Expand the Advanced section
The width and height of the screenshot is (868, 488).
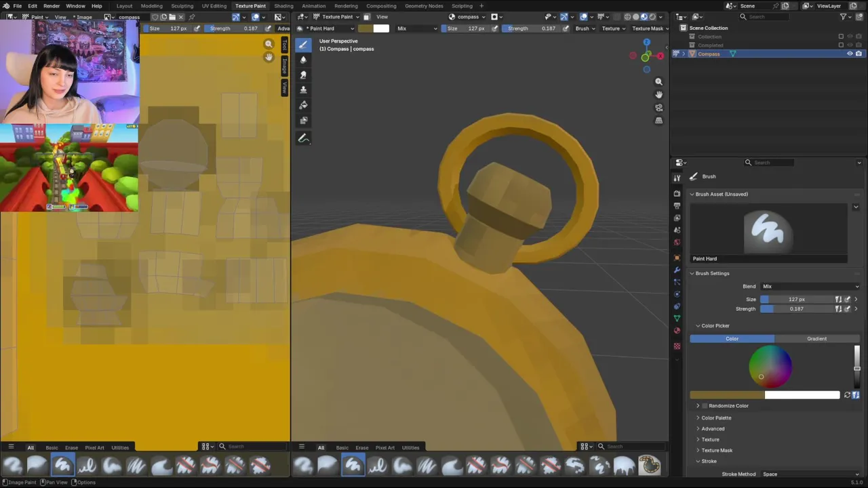click(x=712, y=429)
